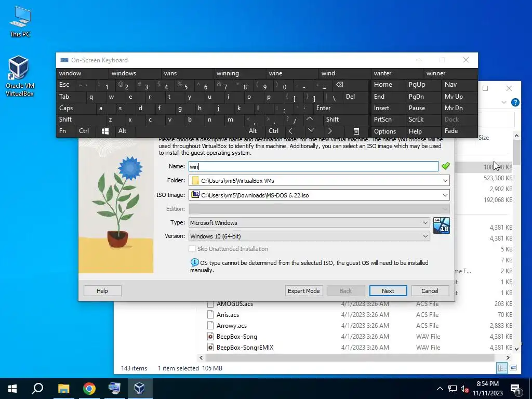
Task: Click the On-Screen Keyboard taskbar icon
Action: tap(114, 389)
